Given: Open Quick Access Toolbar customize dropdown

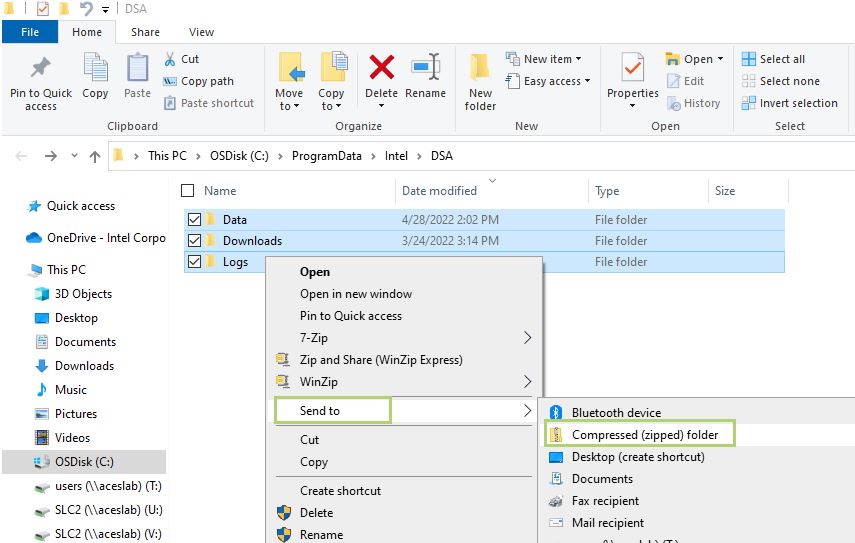Looking at the screenshot, I should (105, 9).
